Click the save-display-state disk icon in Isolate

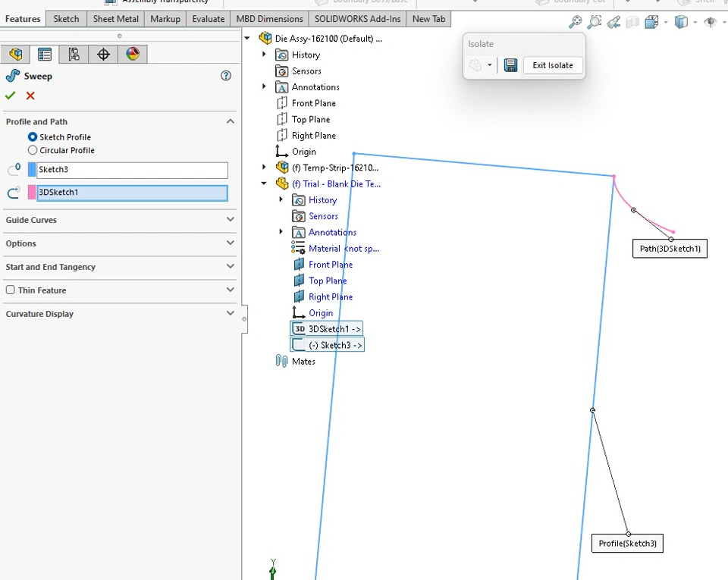click(x=510, y=65)
